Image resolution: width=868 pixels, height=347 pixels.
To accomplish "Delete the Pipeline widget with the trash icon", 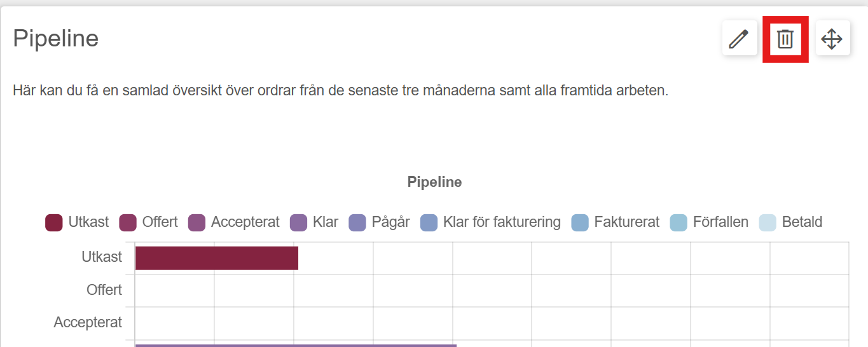I will [x=785, y=38].
